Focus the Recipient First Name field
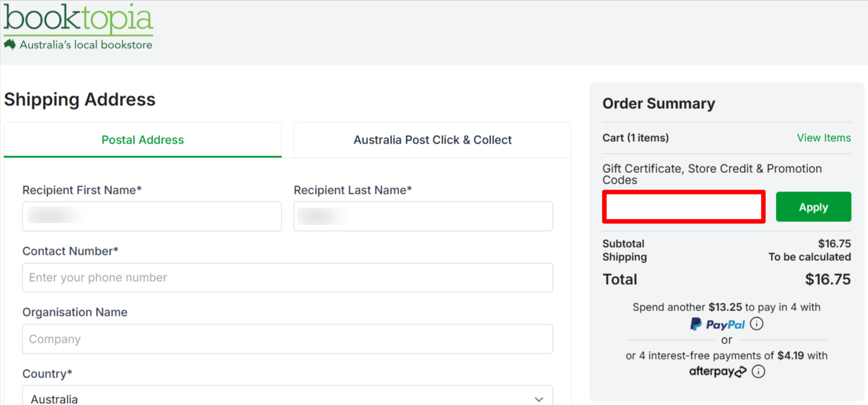Viewport: 868px width, 405px height. [x=152, y=216]
